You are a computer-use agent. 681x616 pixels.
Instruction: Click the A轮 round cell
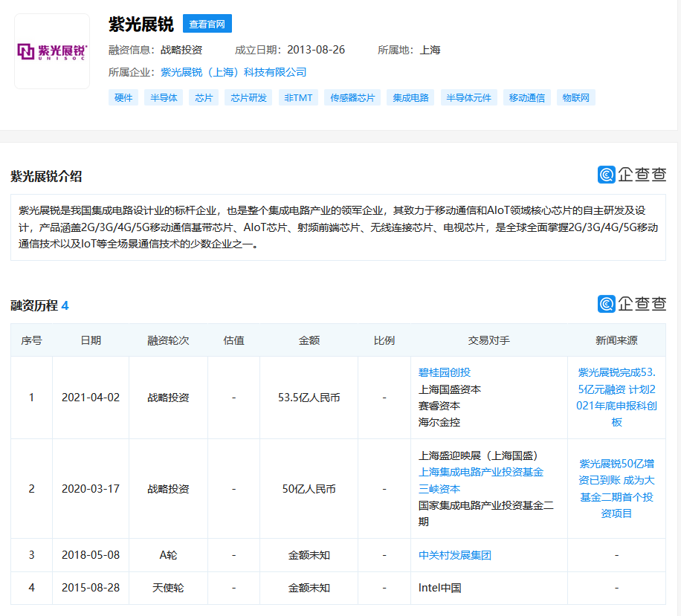tap(168, 555)
